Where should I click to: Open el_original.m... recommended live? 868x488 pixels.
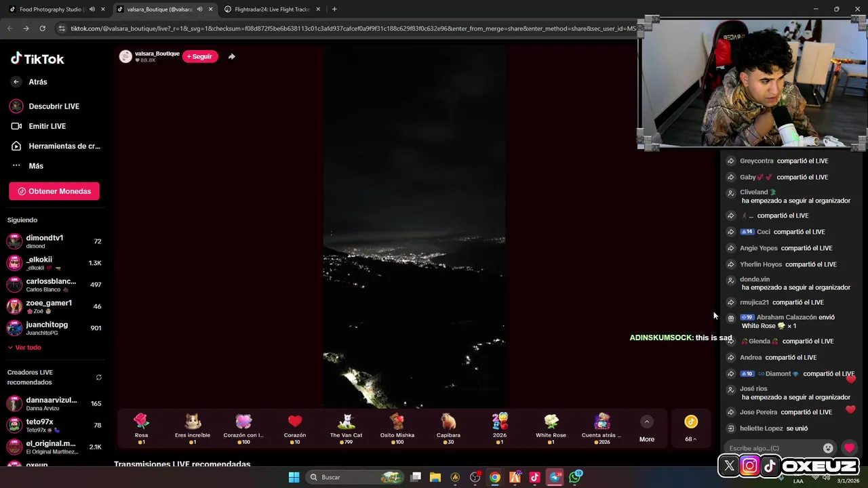click(x=54, y=447)
